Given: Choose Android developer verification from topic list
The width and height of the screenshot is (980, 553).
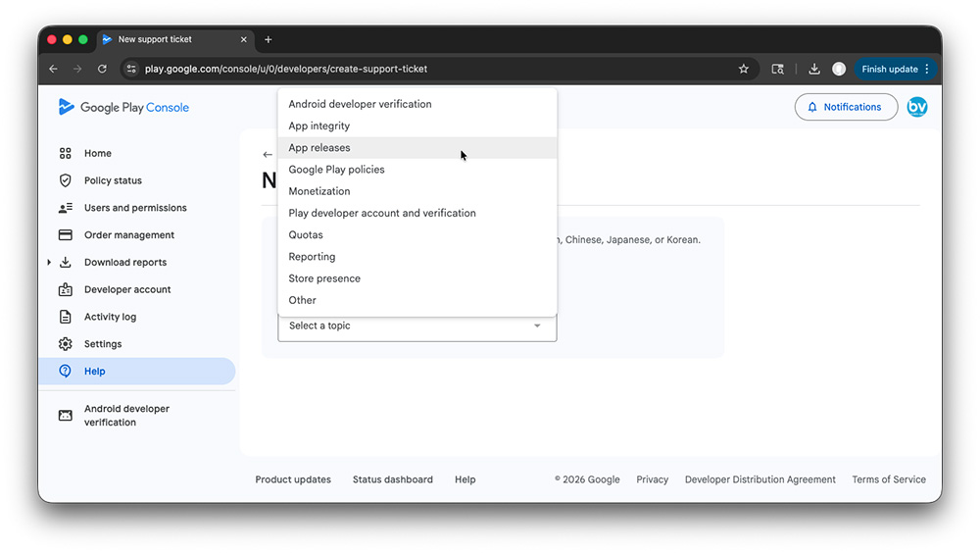Looking at the screenshot, I should coord(416,104).
